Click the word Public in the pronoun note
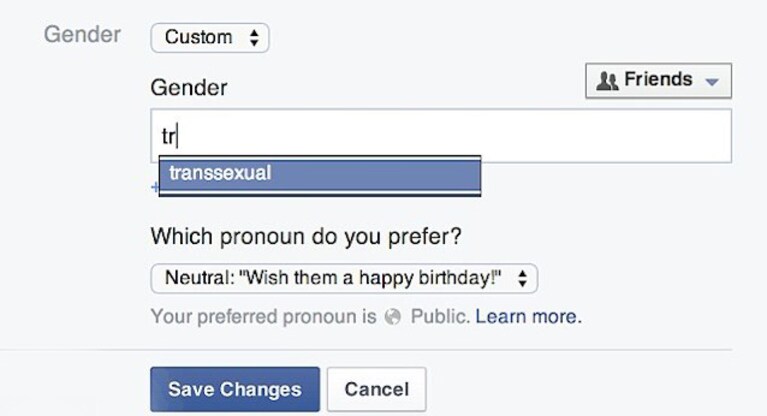This screenshot has width=767, height=416. tap(440, 317)
